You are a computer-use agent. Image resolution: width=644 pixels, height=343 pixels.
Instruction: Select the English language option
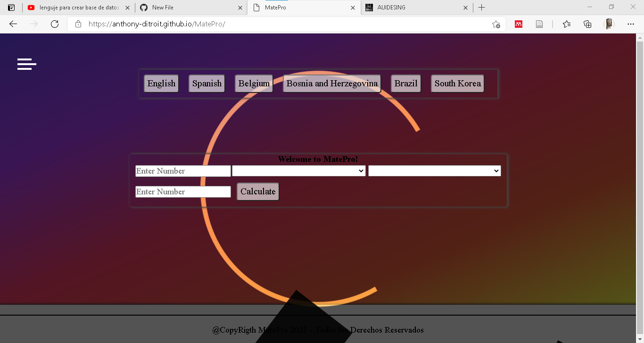pyautogui.click(x=161, y=83)
